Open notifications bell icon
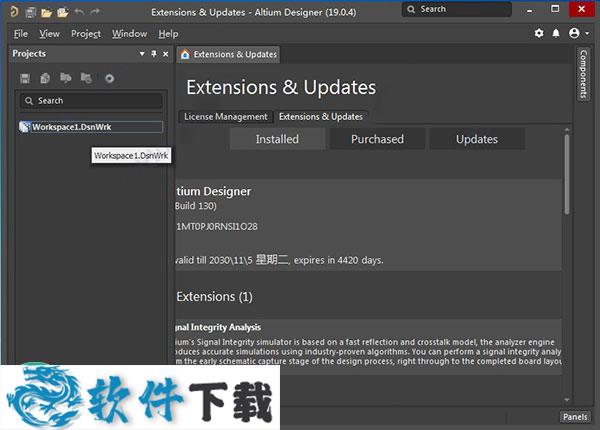 tap(556, 33)
